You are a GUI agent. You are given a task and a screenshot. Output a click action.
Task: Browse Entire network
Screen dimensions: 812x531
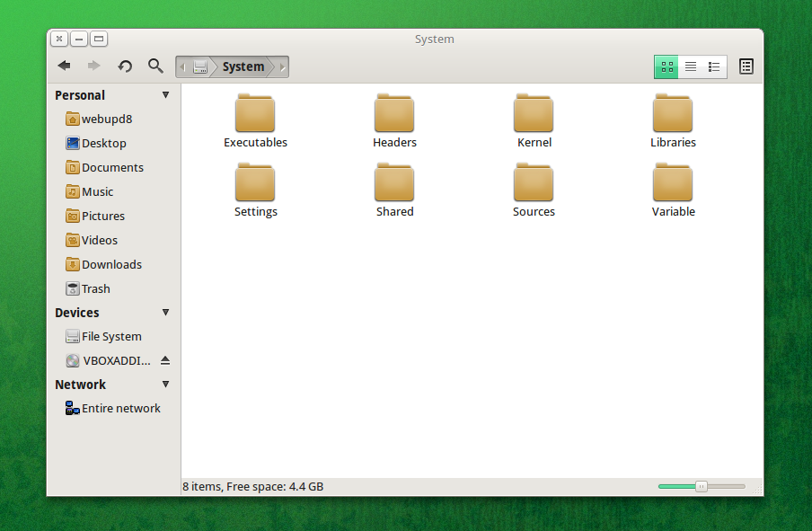coord(112,409)
